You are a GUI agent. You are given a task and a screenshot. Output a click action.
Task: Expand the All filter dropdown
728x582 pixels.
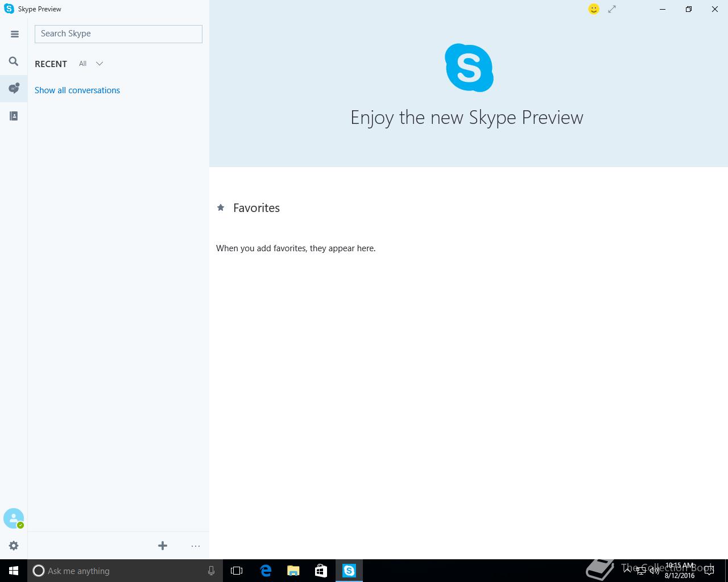pos(91,64)
